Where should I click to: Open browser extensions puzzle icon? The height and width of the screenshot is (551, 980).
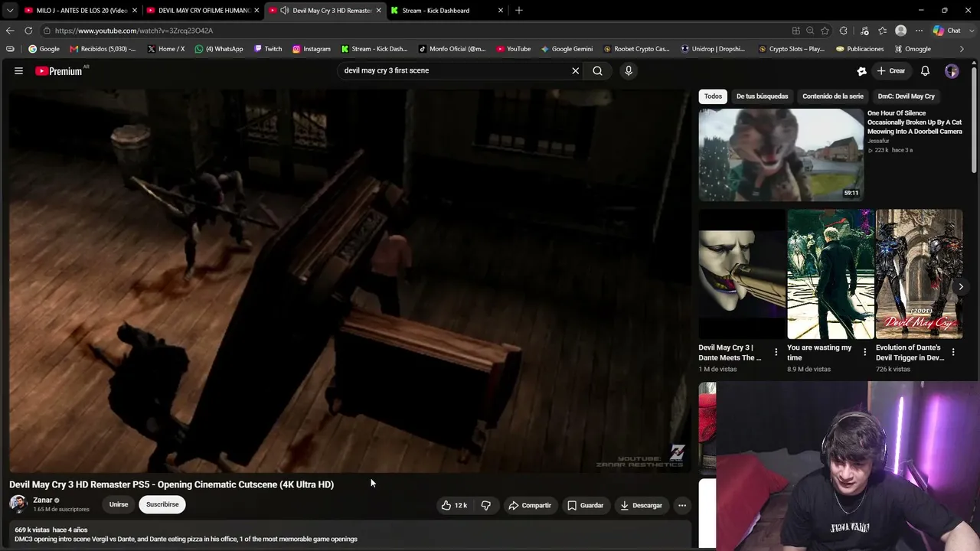(843, 31)
